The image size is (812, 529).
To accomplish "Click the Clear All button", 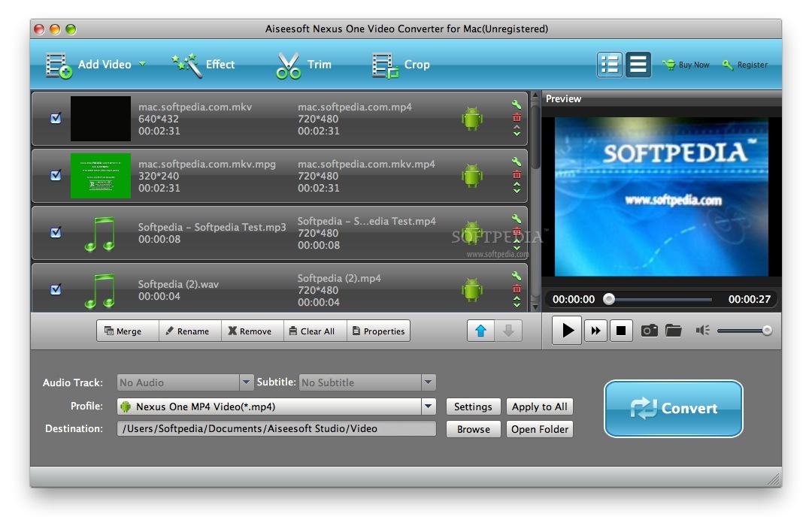I will [315, 331].
